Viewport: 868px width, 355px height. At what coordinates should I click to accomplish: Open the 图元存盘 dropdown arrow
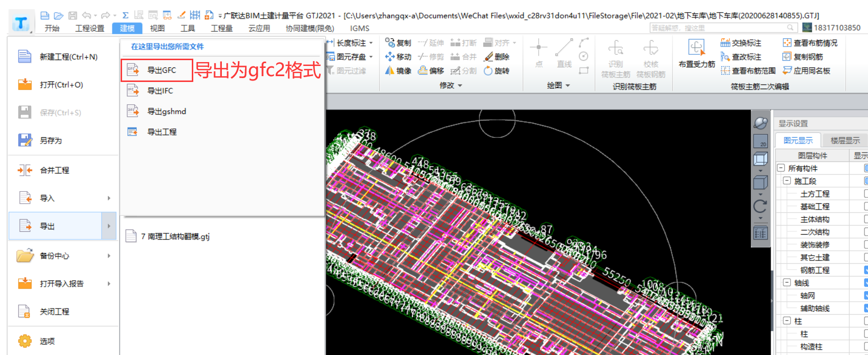[371, 57]
